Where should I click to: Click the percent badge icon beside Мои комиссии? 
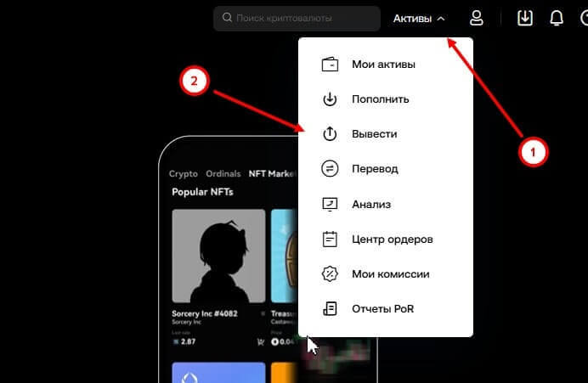[330, 273]
